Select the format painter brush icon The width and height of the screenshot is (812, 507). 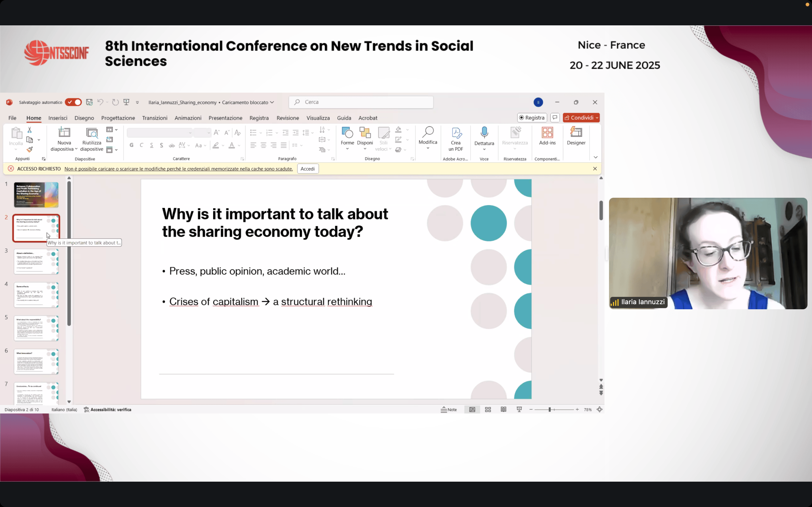coord(29,150)
